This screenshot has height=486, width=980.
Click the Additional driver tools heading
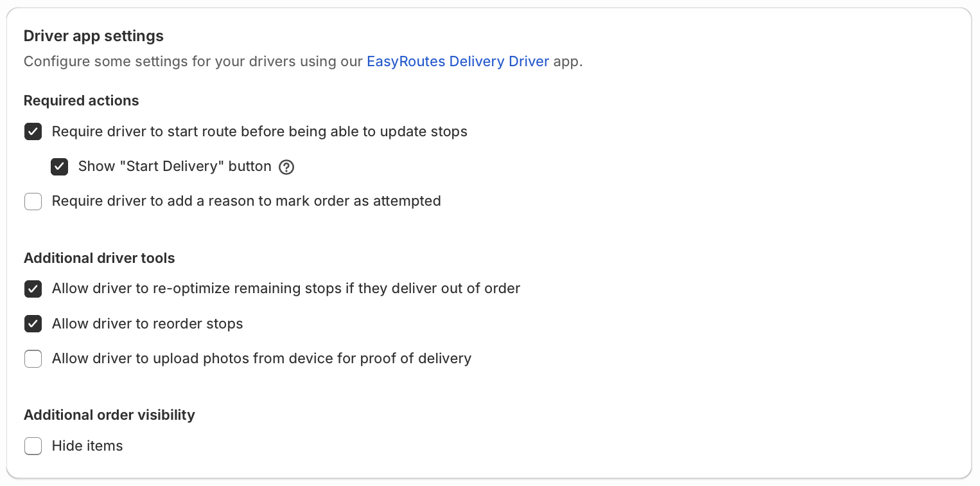tap(100, 258)
